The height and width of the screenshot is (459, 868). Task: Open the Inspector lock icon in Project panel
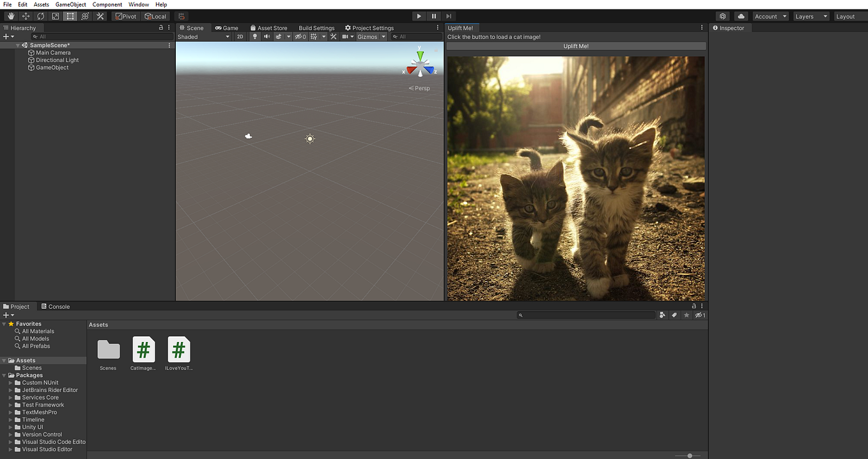[x=694, y=306]
